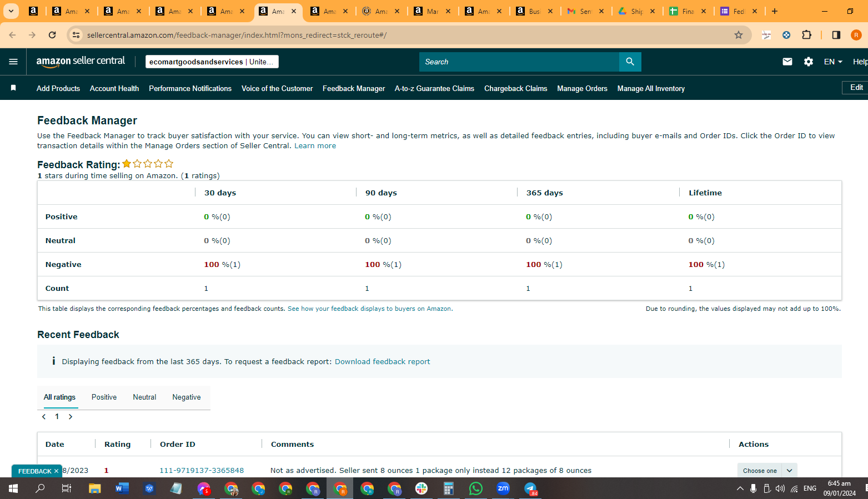This screenshot has width=868, height=499.
Task: Dismiss the FEEDBACK widget with its X
Action: (56, 471)
